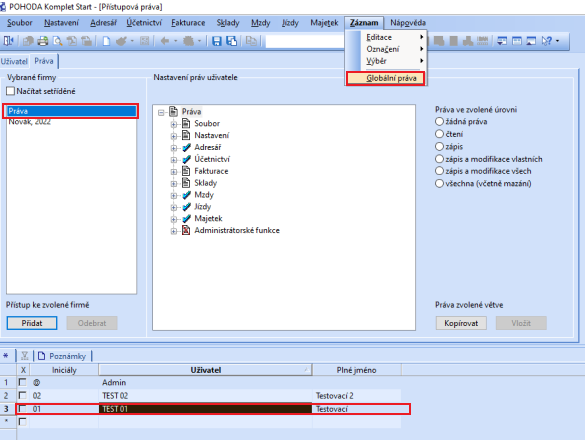Collapse the root Práva tree node
Image resolution: width=585 pixels, height=440 pixels.
(161, 112)
